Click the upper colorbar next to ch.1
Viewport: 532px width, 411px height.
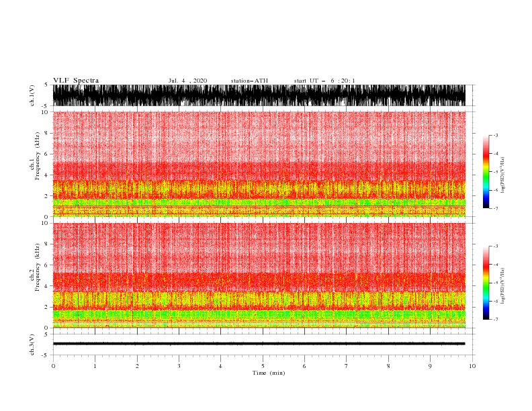(x=486, y=172)
